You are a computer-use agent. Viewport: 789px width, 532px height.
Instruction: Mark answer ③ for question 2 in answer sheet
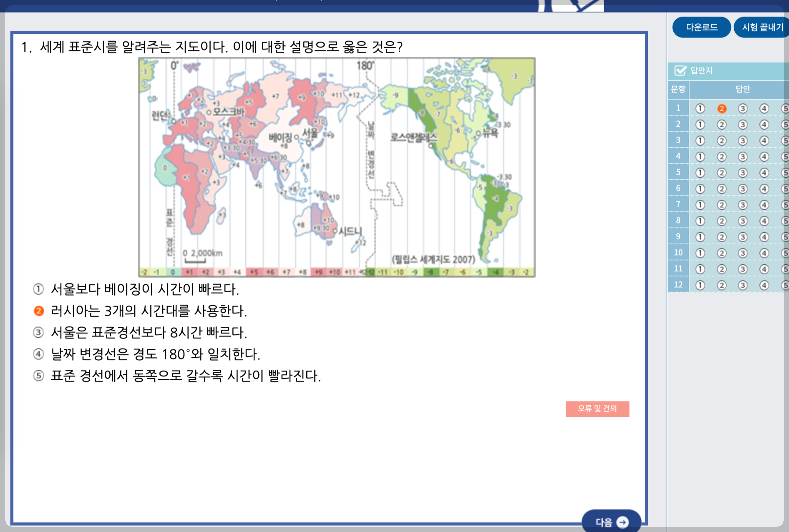(x=742, y=124)
